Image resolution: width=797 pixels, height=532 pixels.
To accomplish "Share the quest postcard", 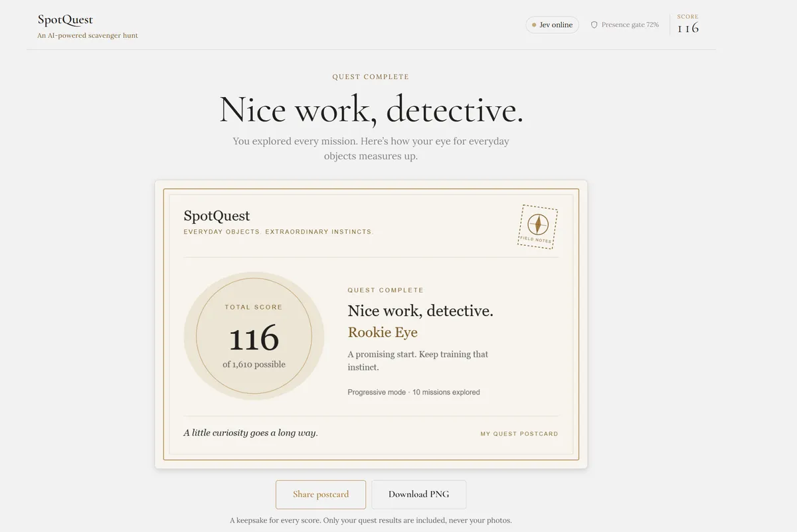I will point(321,494).
